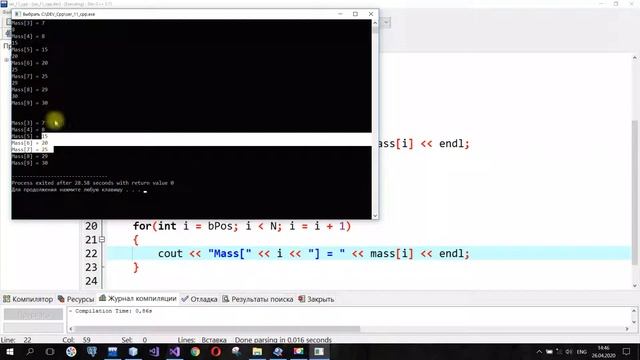Switch to the active console taskbar window
The height and width of the screenshot is (360, 640).
319,351
